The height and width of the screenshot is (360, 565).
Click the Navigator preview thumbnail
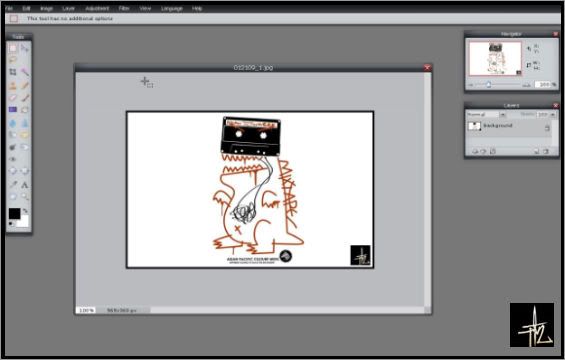(x=495, y=59)
